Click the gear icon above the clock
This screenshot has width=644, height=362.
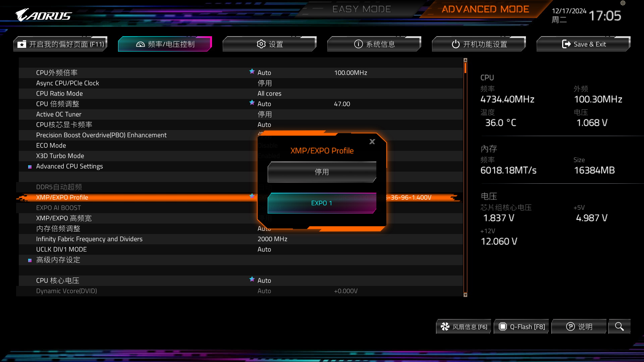[623, 3]
